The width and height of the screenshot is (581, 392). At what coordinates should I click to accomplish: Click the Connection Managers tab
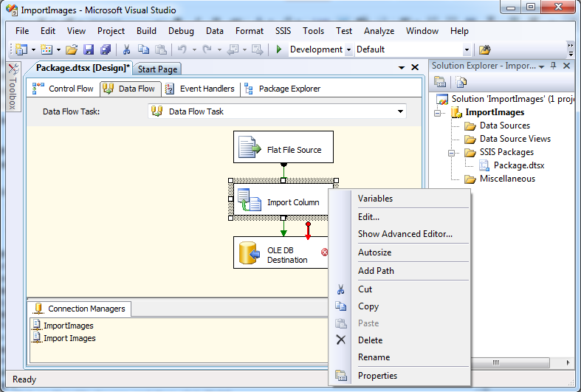coord(80,309)
